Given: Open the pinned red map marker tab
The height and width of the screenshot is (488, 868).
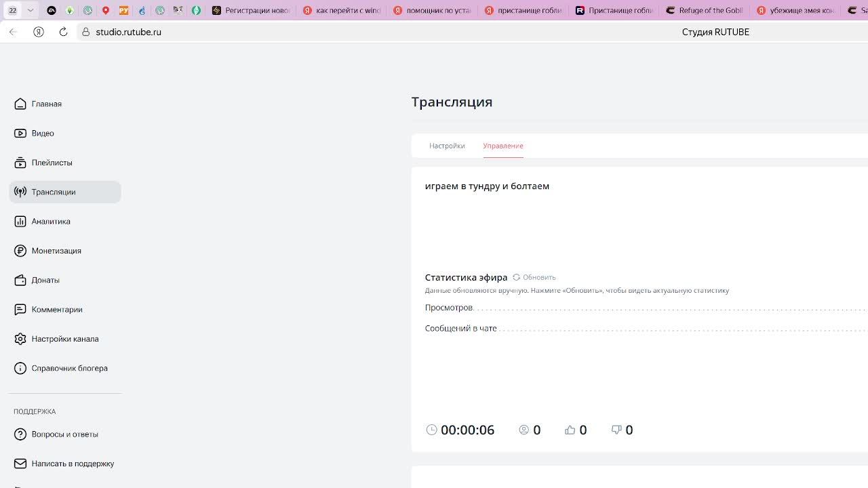Looking at the screenshot, I should click(x=106, y=10).
